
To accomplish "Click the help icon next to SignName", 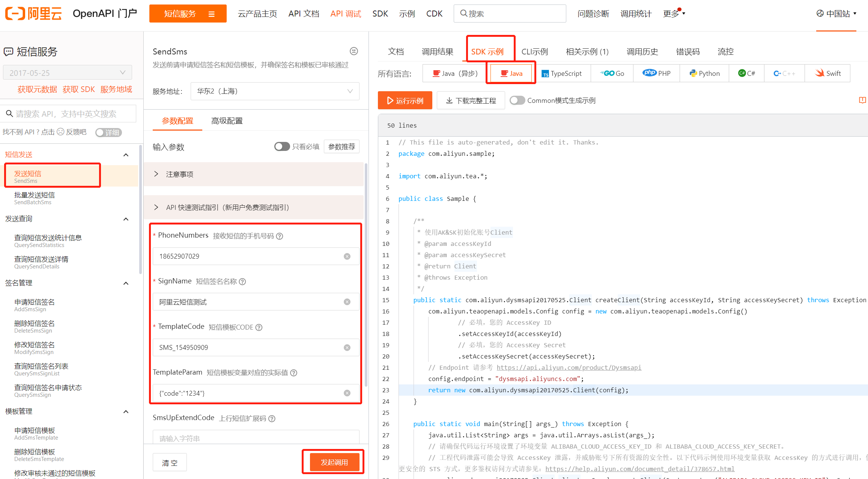I will pyautogui.click(x=242, y=282).
